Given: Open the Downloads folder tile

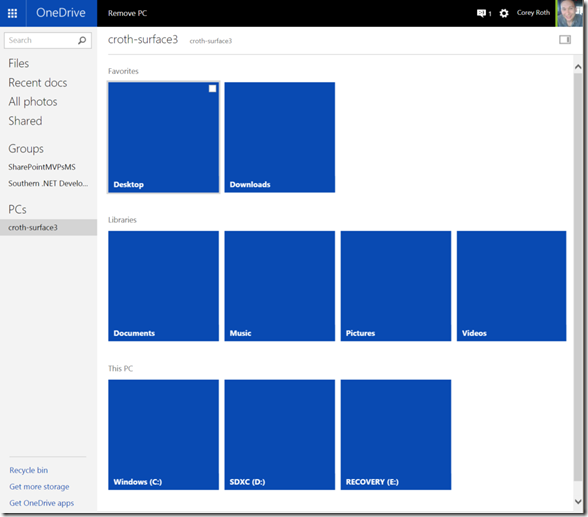Looking at the screenshot, I should click(280, 137).
